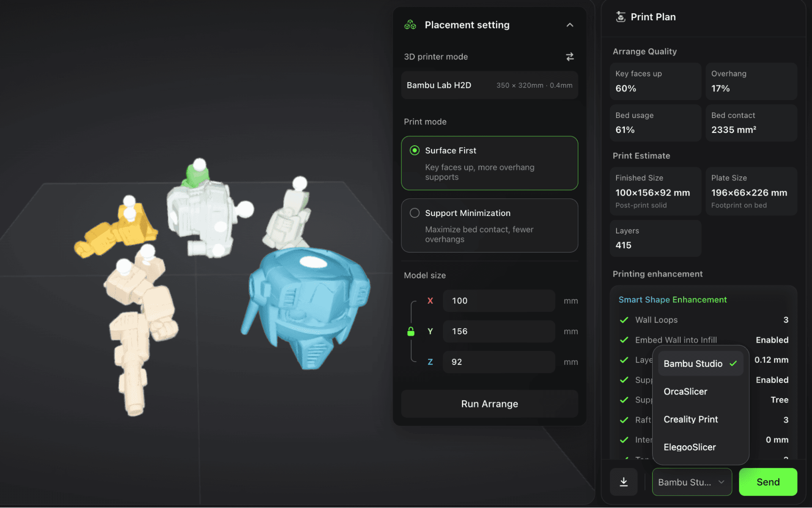Click the Layers 415 card
The image size is (812, 508).
click(656, 238)
